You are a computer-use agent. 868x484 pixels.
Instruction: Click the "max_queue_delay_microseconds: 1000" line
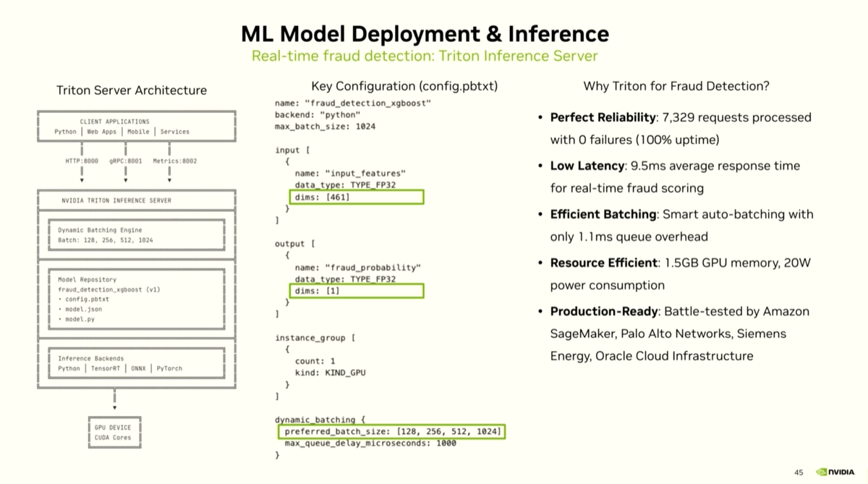[370, 443]
